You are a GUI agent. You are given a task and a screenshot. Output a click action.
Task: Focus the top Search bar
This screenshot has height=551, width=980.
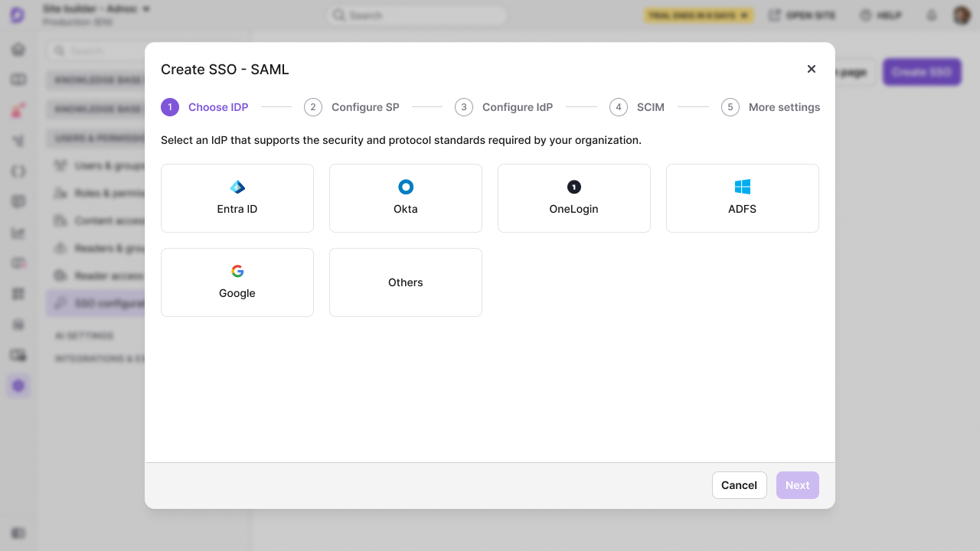click(417, 15)
